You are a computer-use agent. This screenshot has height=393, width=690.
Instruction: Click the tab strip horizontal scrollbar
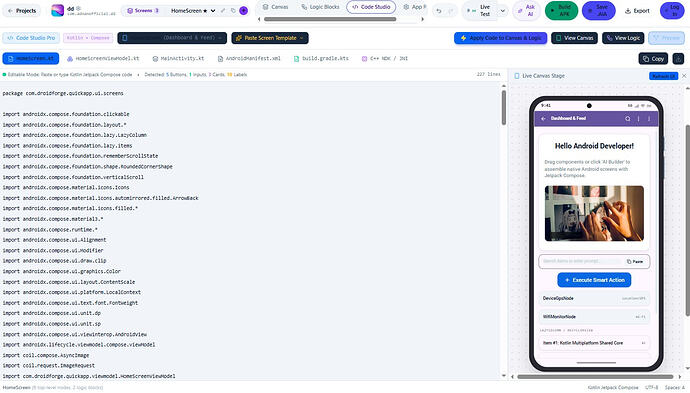(330, 19)
